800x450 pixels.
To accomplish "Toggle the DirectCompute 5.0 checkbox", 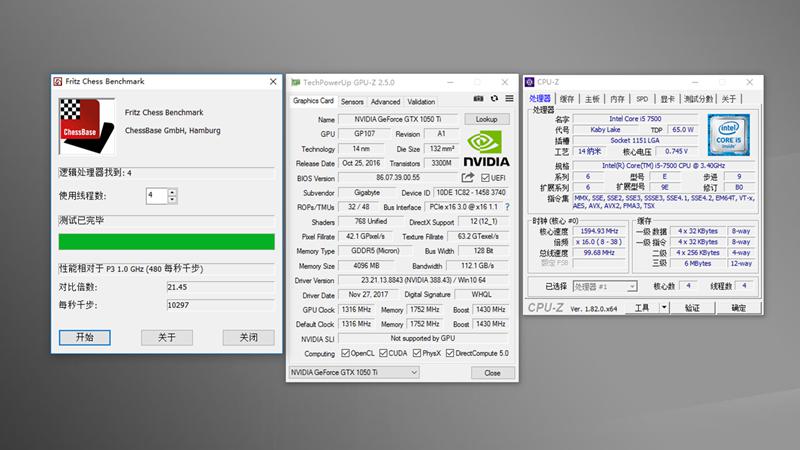I will point(450,353).
